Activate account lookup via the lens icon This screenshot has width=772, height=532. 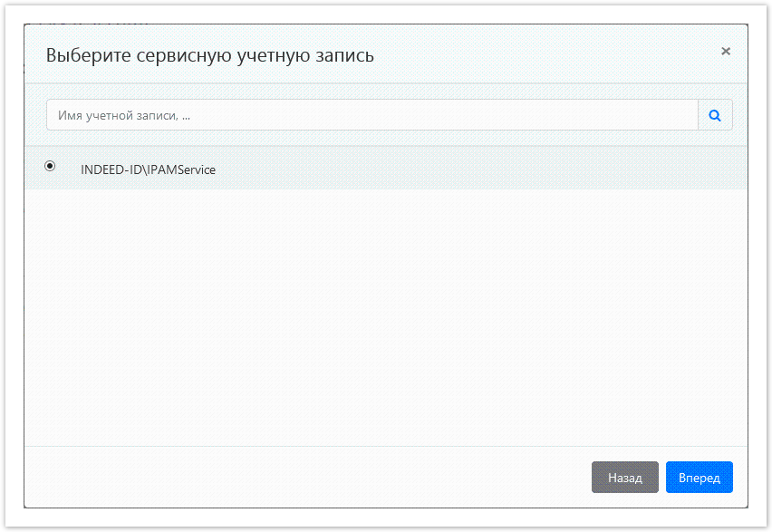pyautogui.click(x=715, y=114)
